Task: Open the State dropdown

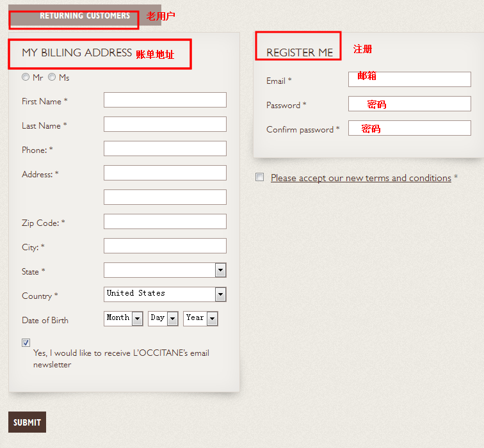Action: coord(165,270)
